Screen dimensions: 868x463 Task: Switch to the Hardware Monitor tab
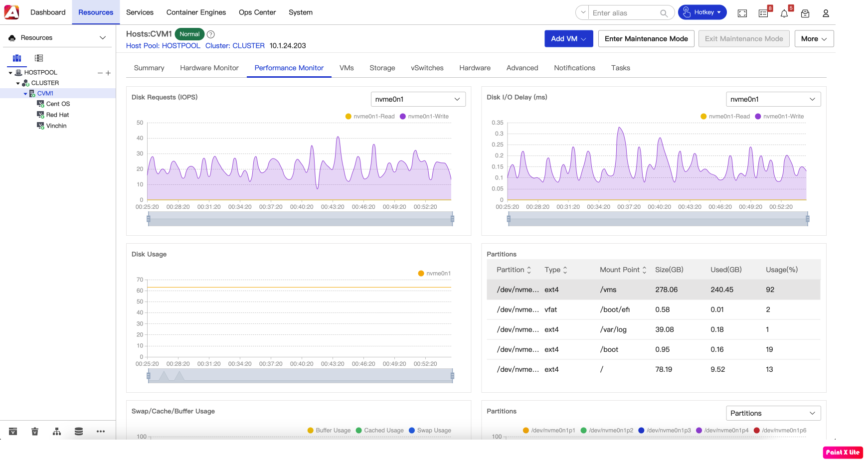click(x=209, y=68)
